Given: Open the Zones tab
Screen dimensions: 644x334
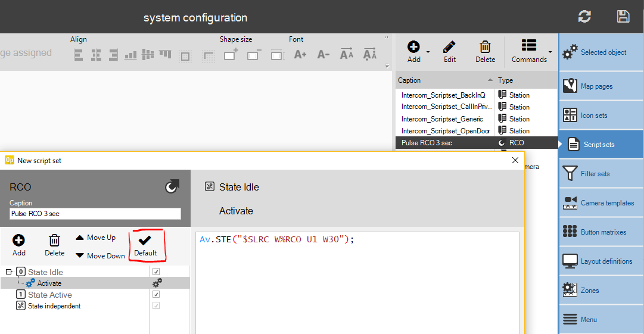Looking at the screenshot, I should (x=601, y=290).
